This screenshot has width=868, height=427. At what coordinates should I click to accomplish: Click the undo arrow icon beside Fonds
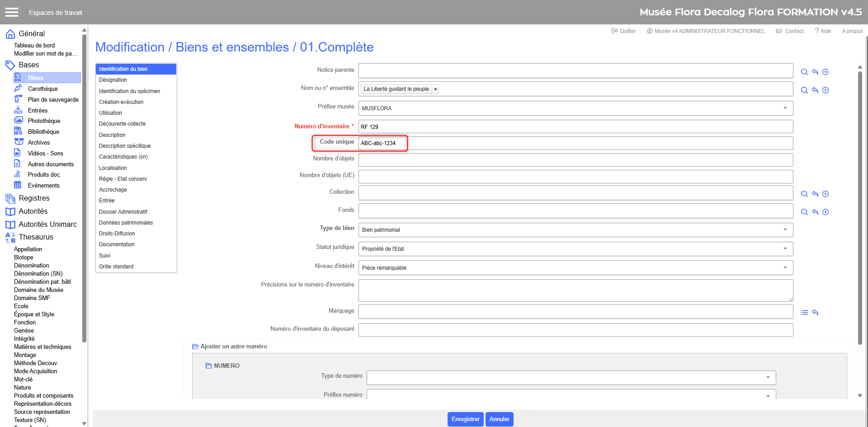coord(815,212)
